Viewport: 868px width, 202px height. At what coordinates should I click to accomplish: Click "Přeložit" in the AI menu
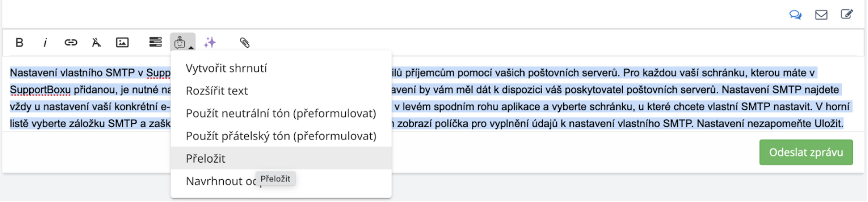tap(205, 159)
